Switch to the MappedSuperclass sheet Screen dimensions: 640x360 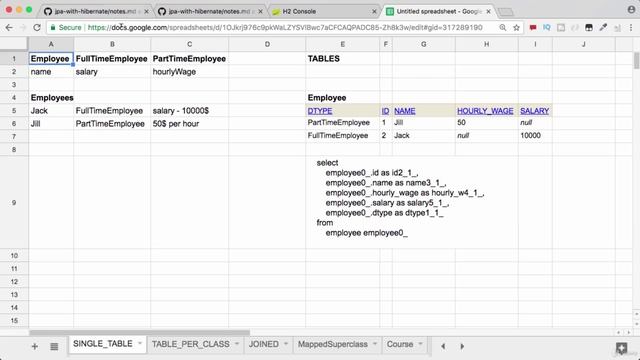[x=333, y=344]
